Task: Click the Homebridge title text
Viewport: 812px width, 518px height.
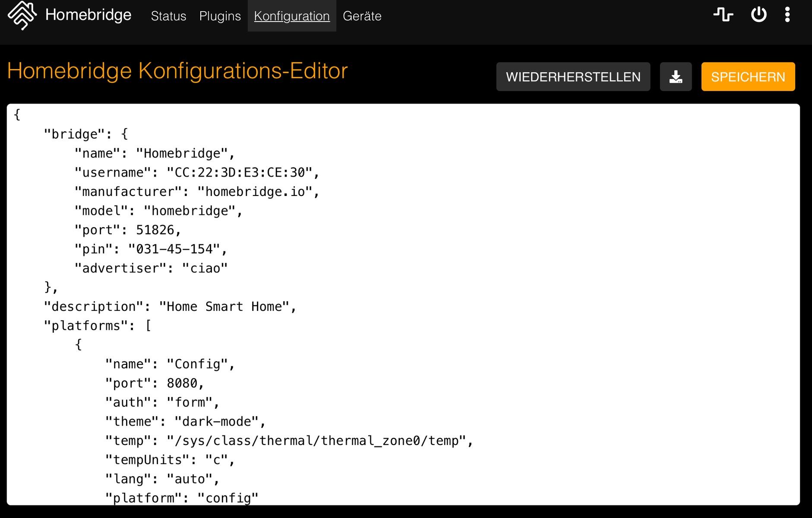Action: click(88, 15)
